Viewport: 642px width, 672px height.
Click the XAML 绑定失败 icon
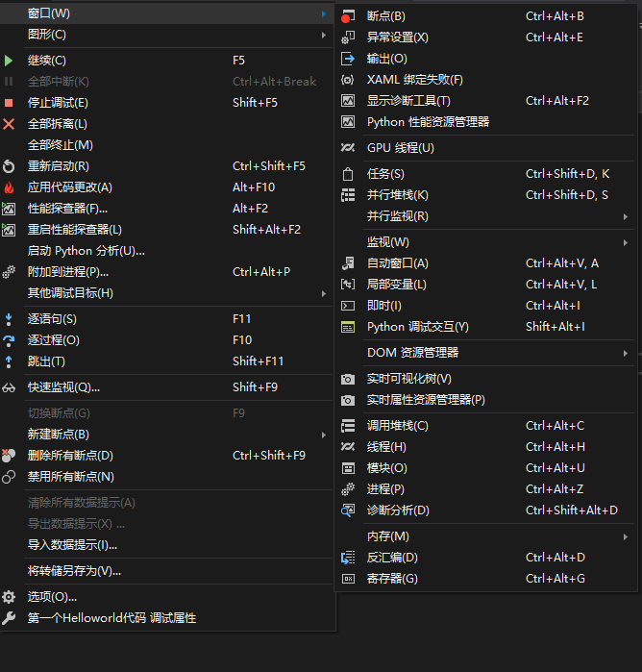[x=348, y=80]
